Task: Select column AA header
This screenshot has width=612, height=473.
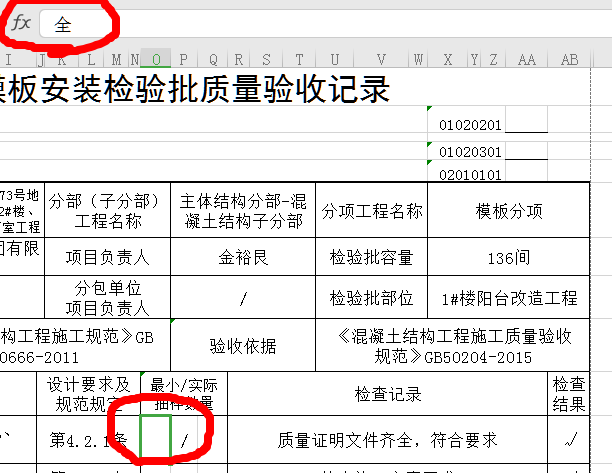Action: coord(528,60)
